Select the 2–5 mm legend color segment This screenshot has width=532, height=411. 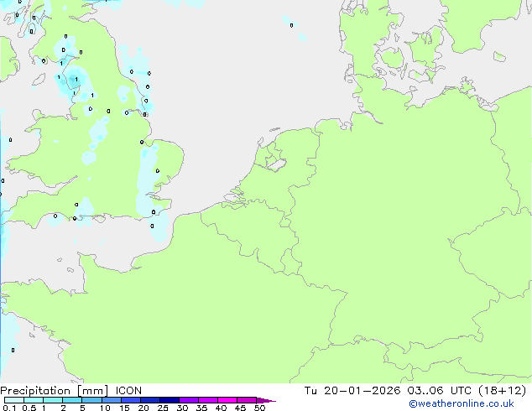[72, 400]
